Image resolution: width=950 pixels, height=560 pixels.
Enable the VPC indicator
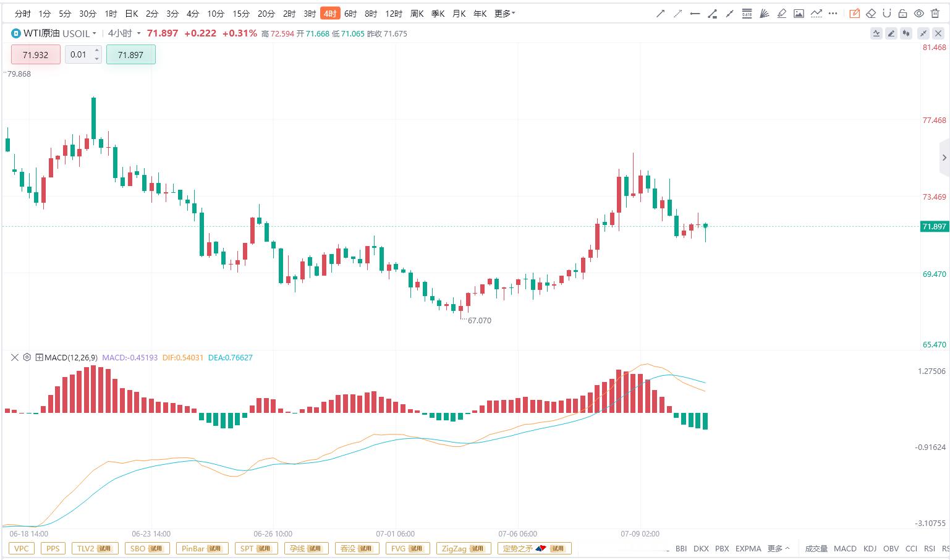pyautogui.click(x=22, y=548)
